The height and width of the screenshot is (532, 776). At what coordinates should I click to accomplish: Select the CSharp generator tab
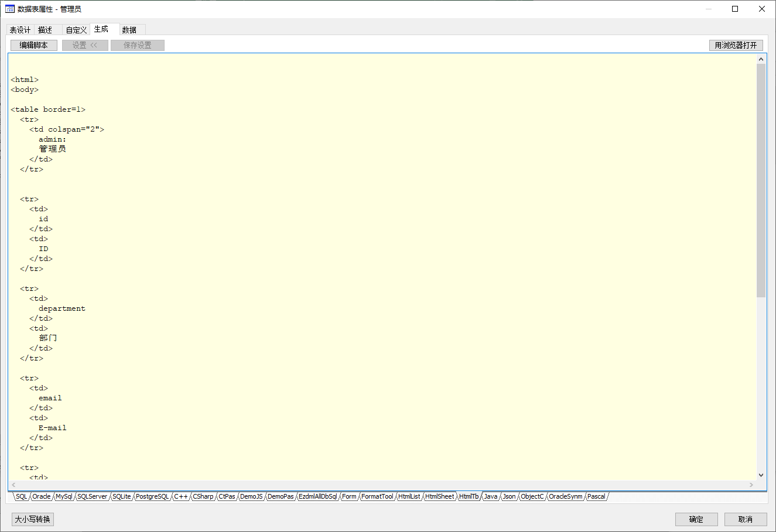pos(203,496)
